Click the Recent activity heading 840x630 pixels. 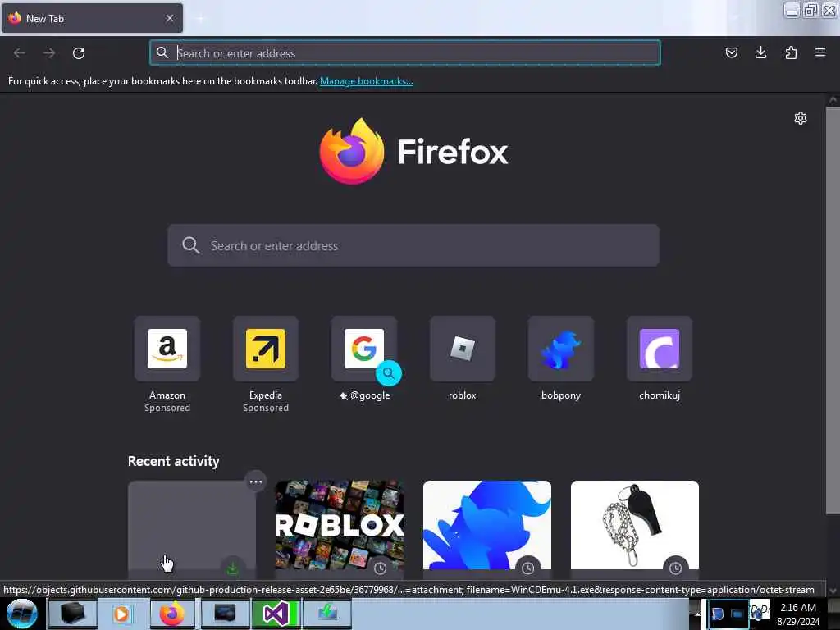(x=174, y=461)
